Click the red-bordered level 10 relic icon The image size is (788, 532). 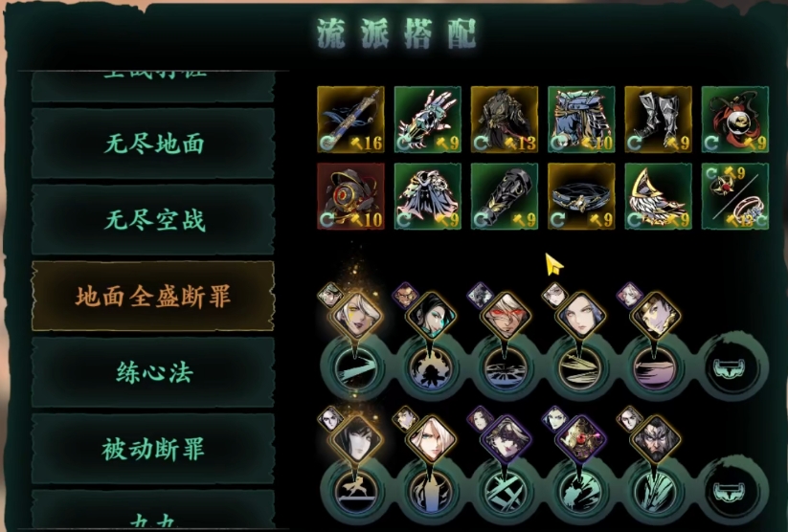pyautogui.click(x=350, y=196)
